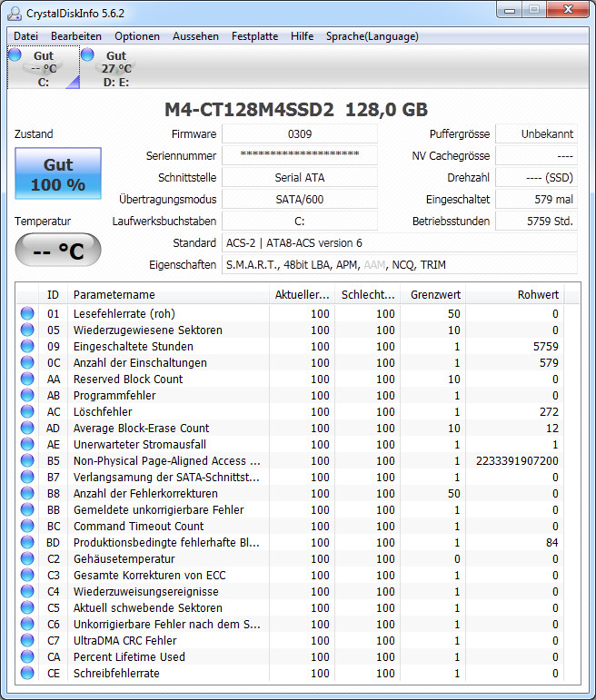Click the Betriebsstunden field showing 5759 Std.
This screenshot has height=700, width=596.
pos(537,221)
